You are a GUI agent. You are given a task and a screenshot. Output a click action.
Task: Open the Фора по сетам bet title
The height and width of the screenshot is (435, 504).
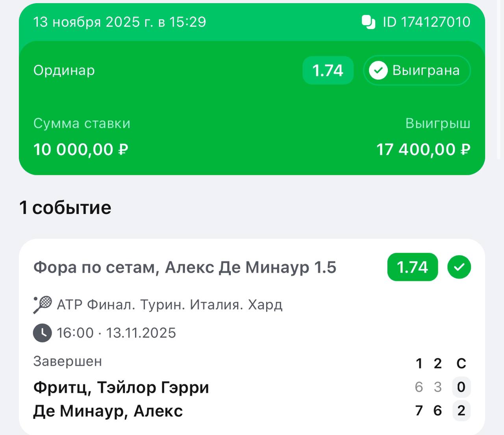(185, 267)
